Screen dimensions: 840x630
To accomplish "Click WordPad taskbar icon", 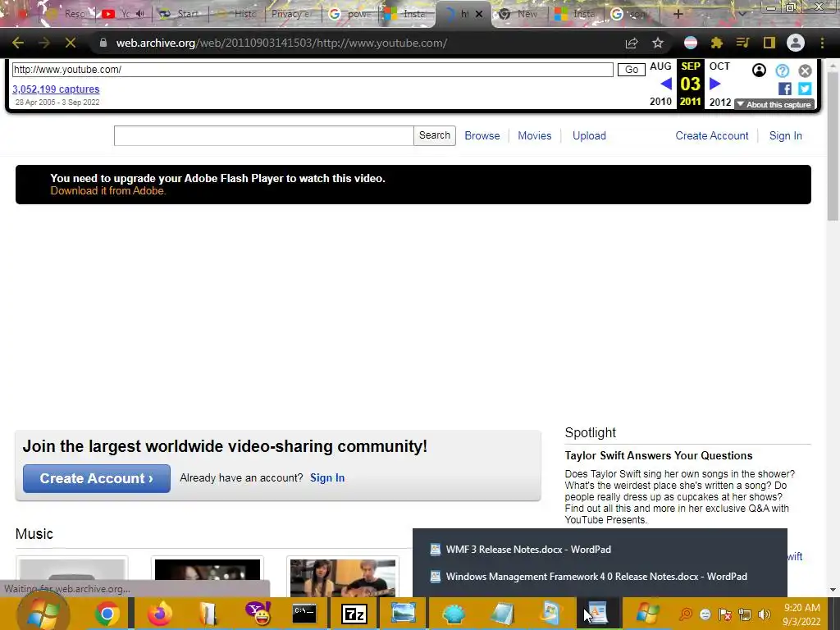I will click(x=597, y=614).
